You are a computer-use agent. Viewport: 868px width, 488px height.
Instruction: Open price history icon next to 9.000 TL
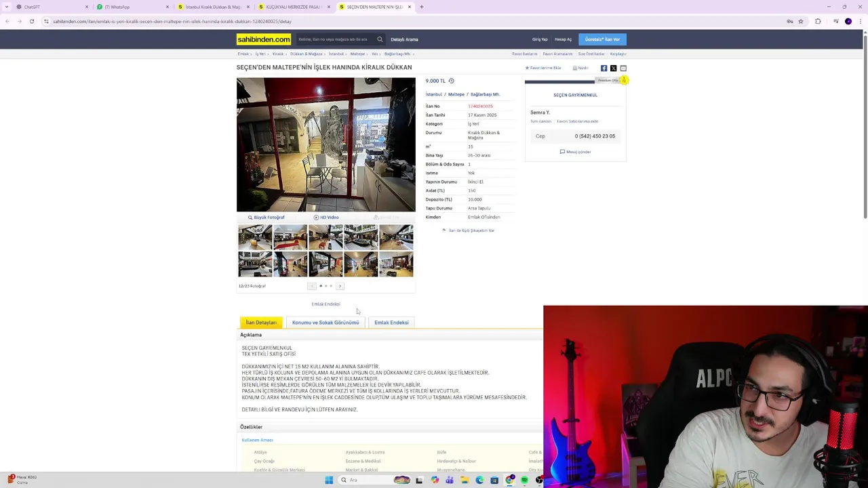click(x=451, y=81)
